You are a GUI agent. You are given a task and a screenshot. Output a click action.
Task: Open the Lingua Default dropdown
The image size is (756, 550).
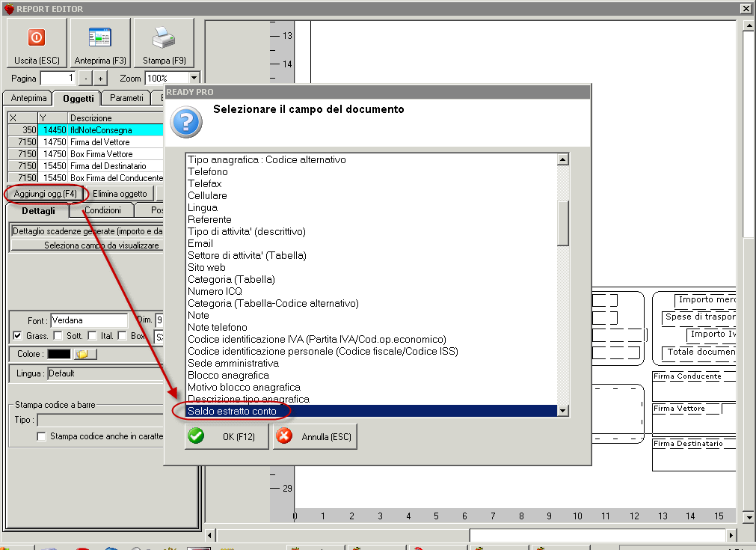[105, 373]
